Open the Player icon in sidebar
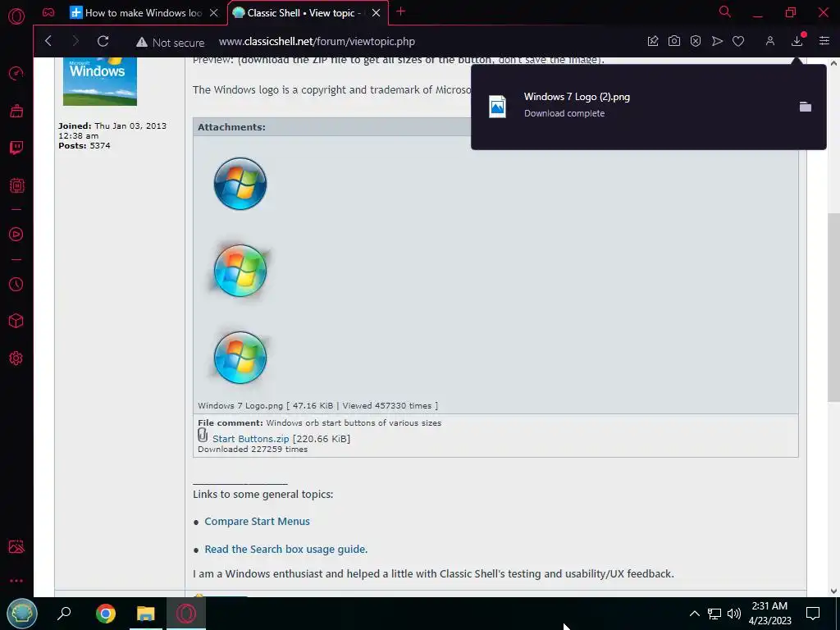This screenshot has width=840, height=630. pos(16,234)
